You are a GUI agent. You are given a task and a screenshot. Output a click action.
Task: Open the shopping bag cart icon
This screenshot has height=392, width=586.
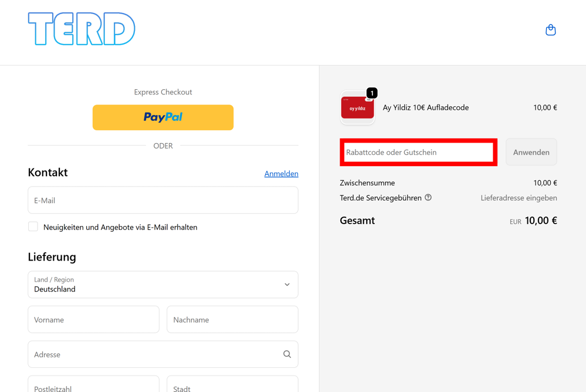click(550, 29)
